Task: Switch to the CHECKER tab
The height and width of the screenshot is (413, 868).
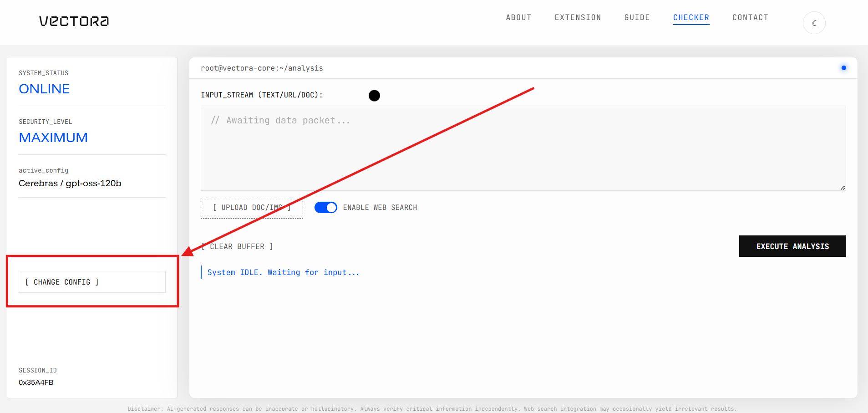Action: (691, 17)
